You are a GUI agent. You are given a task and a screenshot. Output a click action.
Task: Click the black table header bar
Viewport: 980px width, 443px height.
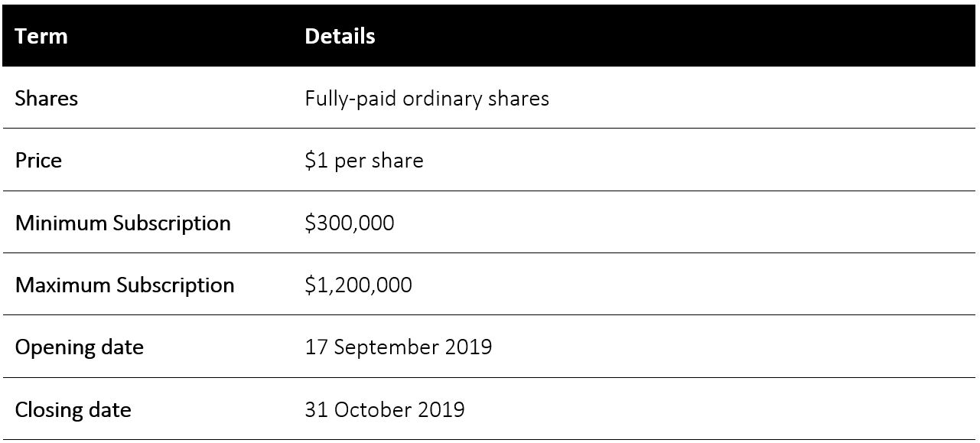490,36
